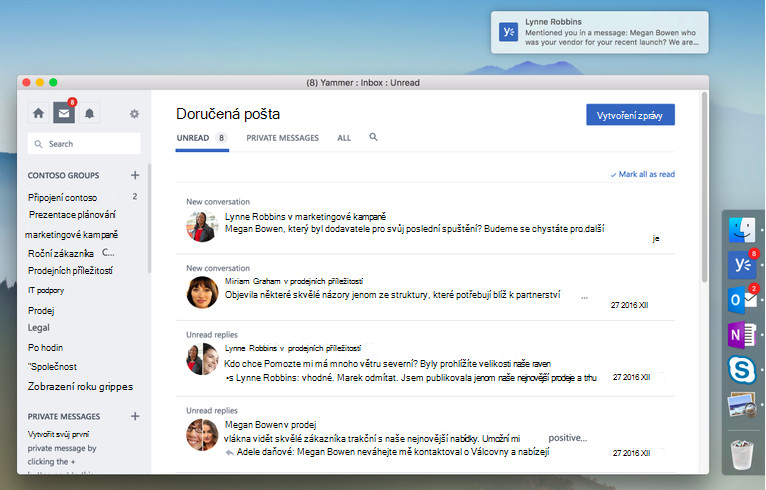Open Yammer from the Dock
The height and width of the screenshot is (490, 766).
(742, 264)
